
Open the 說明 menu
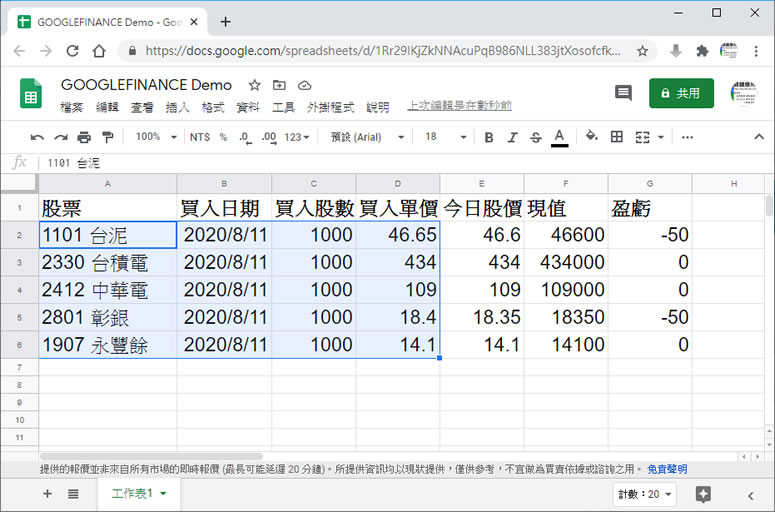(378, 107)
